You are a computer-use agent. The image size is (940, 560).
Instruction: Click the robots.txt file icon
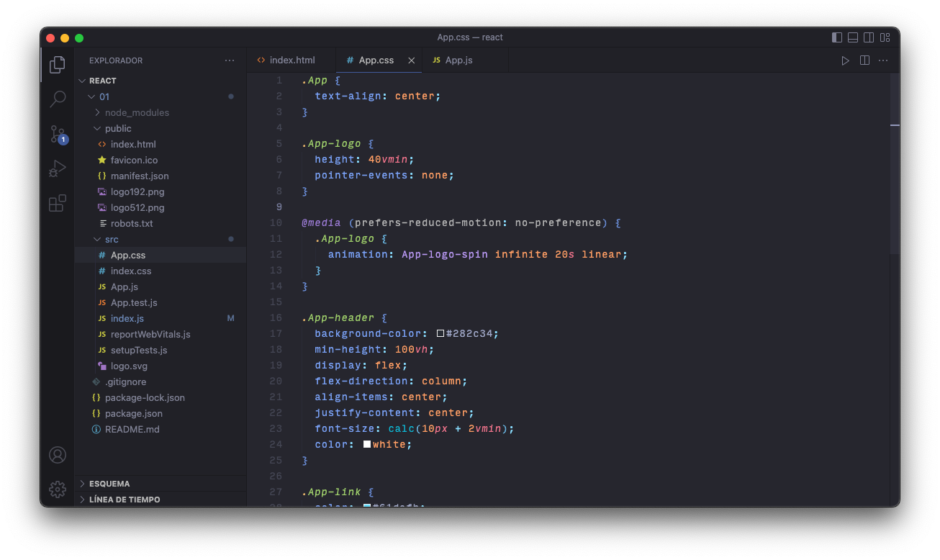pyautogui.click(x=102, y=223)
